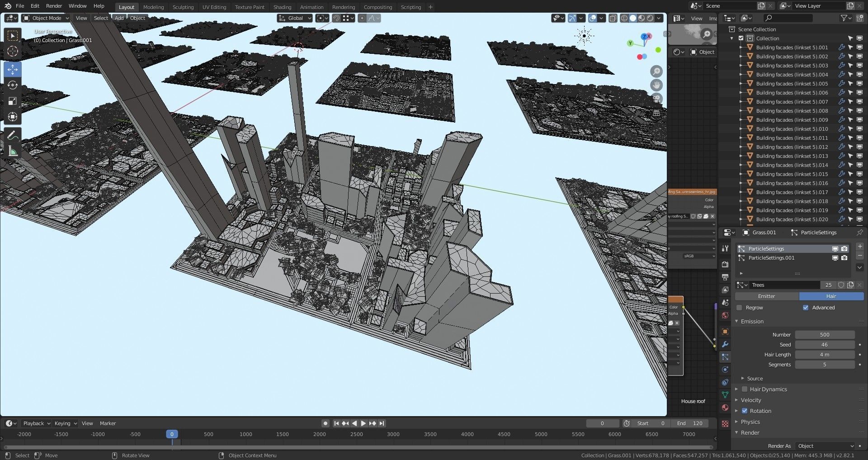
Task: Open the UV Editing workspace tab
Action: click(x=214, y=7)
